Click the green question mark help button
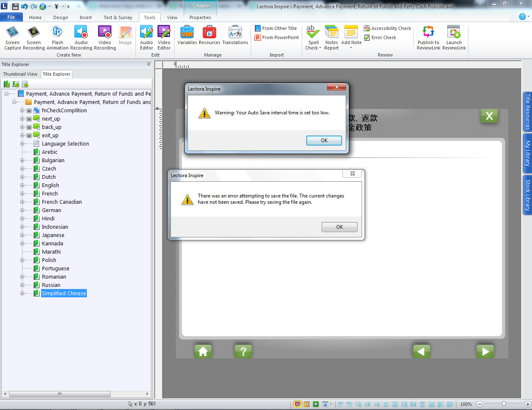The image size is (532, 410). (243, 351)
